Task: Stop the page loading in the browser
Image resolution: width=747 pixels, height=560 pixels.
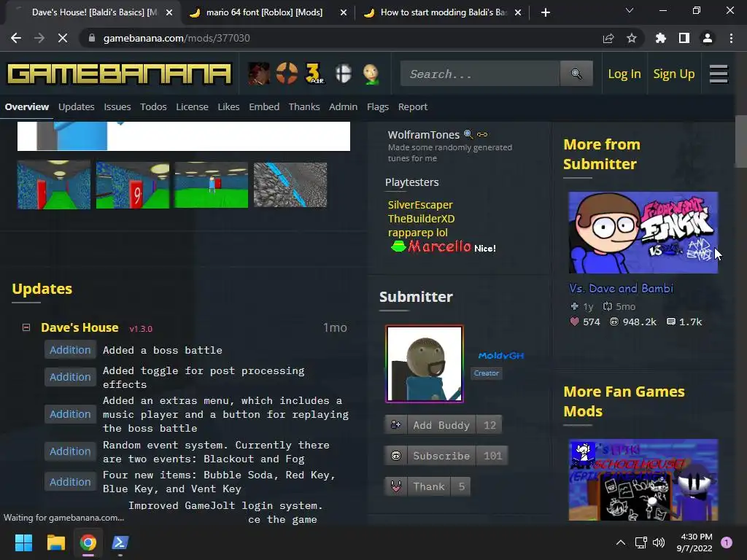Action: [63, 38]
